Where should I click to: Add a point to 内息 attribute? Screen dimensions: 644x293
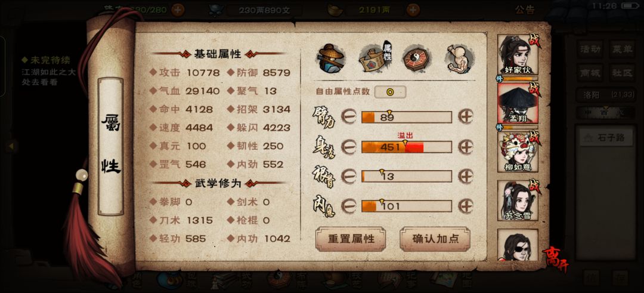[465, 205]
